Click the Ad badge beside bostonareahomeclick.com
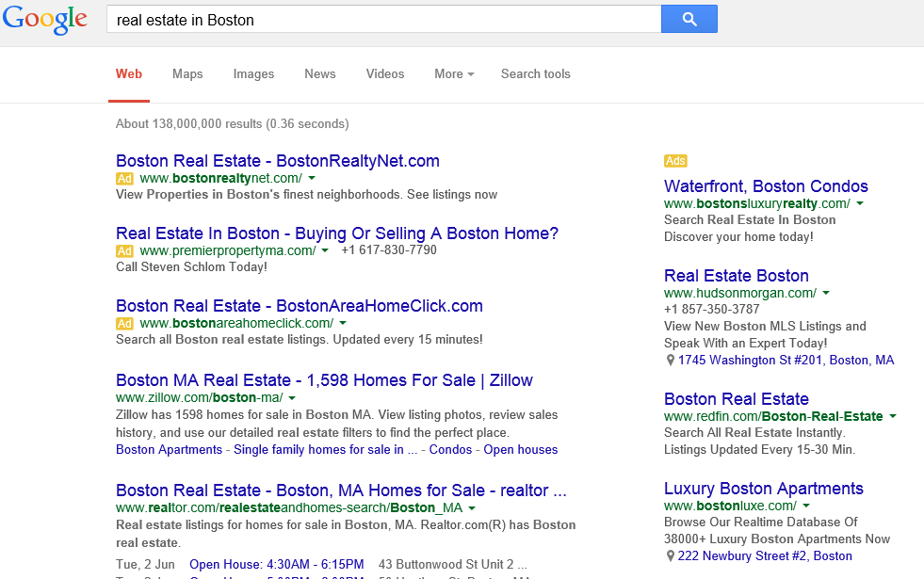This screenshot has width=924, height=579. click(124, 323)
